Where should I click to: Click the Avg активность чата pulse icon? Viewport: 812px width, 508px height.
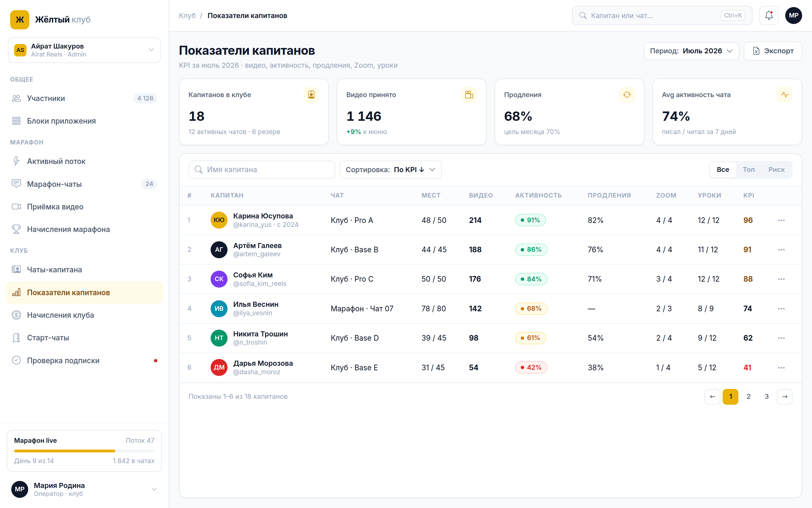tap(784, 95)
